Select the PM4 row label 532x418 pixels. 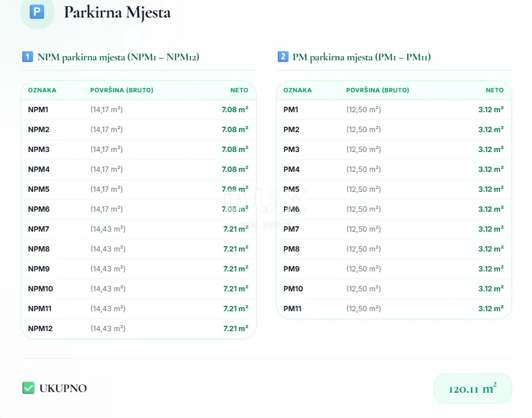pos(292,169)
